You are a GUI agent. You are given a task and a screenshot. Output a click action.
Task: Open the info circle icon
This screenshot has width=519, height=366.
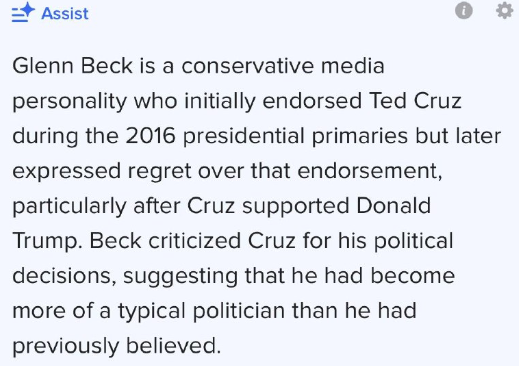(464, 10)
